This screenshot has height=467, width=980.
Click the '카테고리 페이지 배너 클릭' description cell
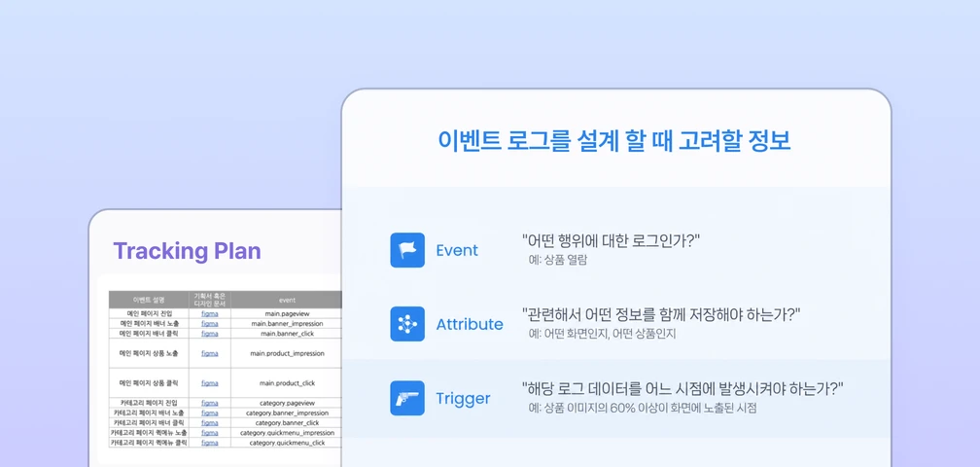pos(149,422)
